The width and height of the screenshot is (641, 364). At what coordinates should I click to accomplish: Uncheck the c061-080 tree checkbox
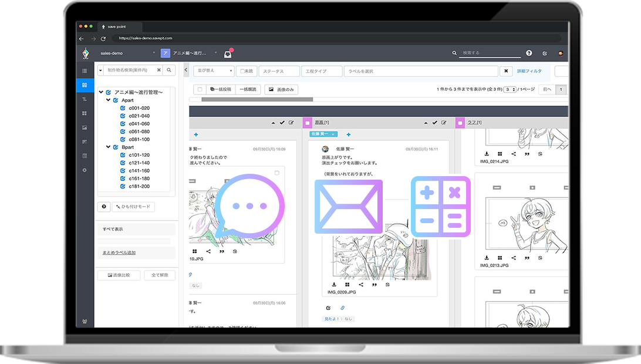coord(123,132)
